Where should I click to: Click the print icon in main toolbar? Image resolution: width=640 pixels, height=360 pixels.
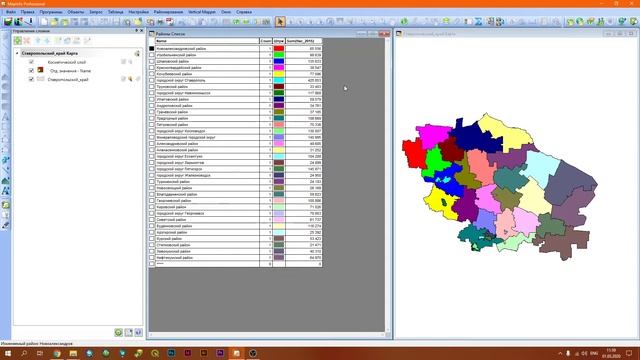coord(160,22)
